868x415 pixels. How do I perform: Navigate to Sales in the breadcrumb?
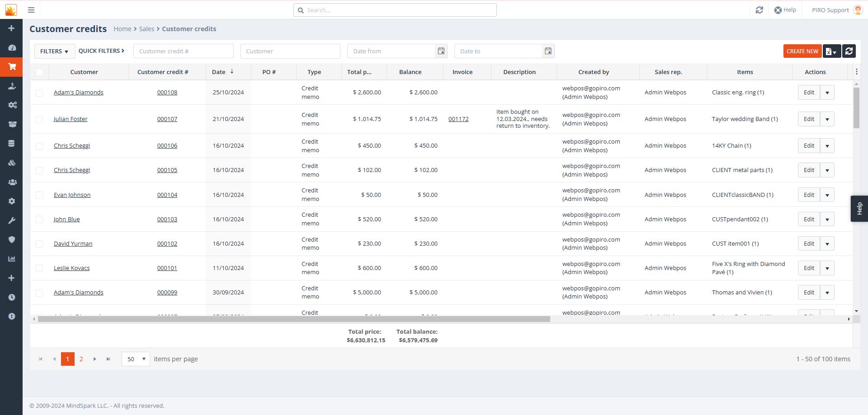(146, 29)
